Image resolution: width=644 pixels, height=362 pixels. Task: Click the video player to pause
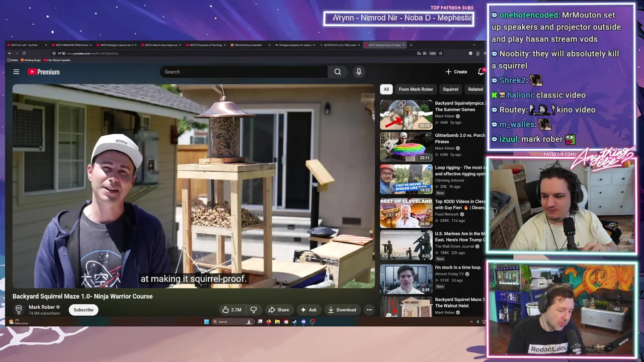pos(194,186)
